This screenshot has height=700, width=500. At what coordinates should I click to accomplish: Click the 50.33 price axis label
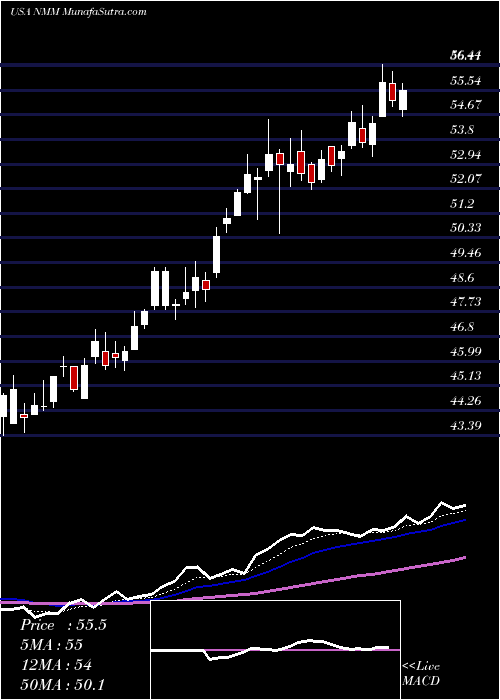(466, 228)
